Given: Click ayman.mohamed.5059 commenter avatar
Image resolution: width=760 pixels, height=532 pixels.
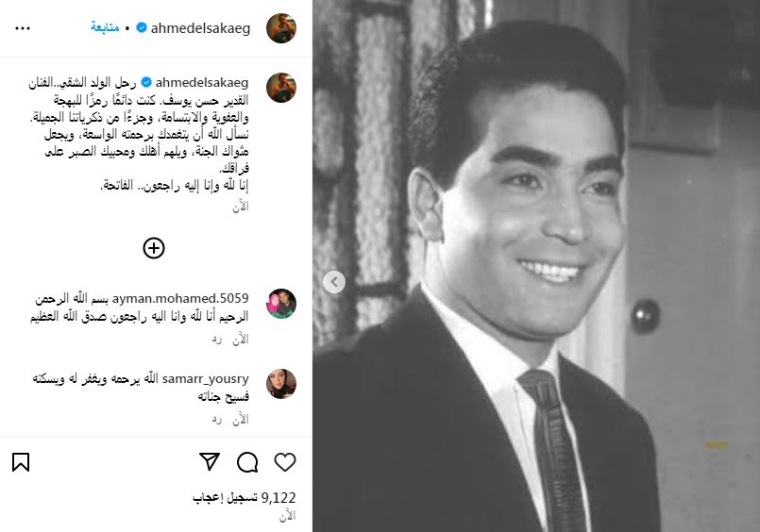Looking at the screenshot, I should pyautogui.click(x=281, y=304).
